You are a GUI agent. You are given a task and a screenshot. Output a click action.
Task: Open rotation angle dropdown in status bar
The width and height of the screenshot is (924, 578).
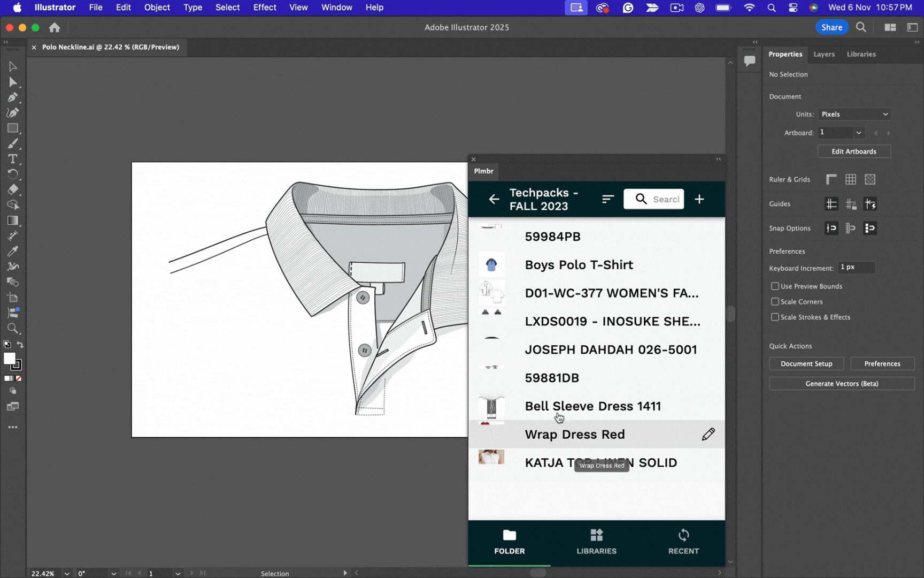point(113,573)
